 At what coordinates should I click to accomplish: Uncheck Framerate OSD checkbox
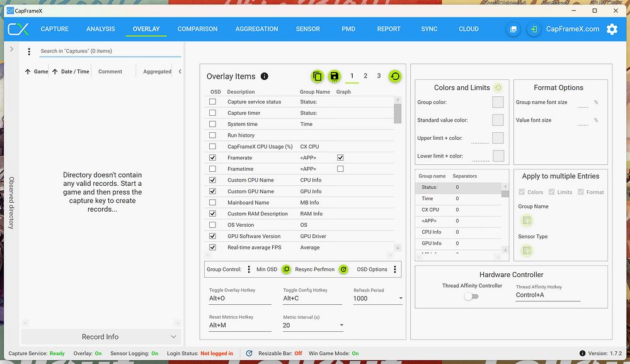click(212, 157)
